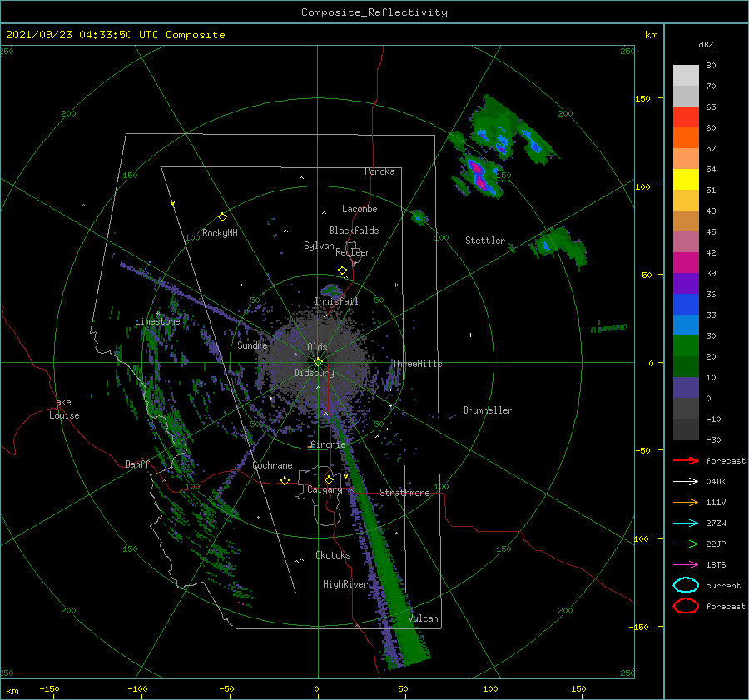This screenshot has width=749, height=700.
Task: Click the red forecast arrow in the legend
Action: (686, 460)
